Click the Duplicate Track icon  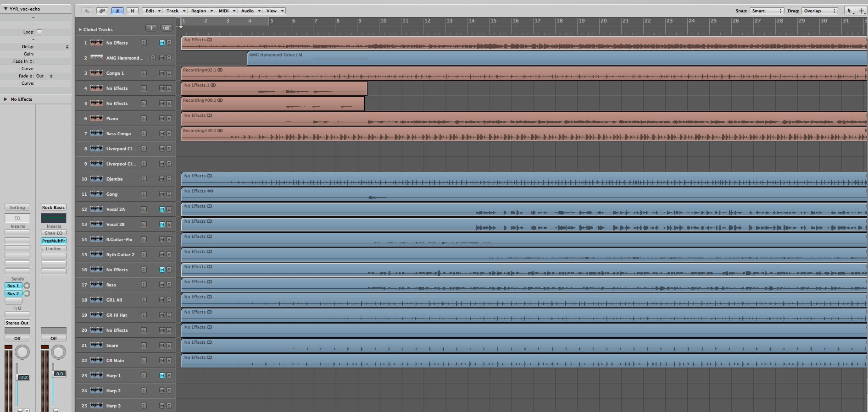pos(166,28)
